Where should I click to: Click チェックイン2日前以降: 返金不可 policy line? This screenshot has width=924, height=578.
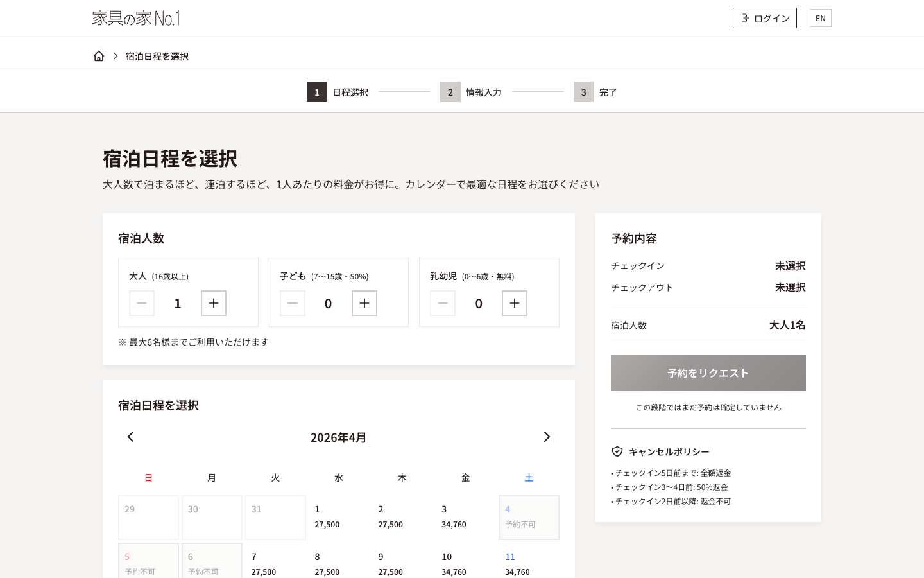pyautogui.click(x=671, y=501)
